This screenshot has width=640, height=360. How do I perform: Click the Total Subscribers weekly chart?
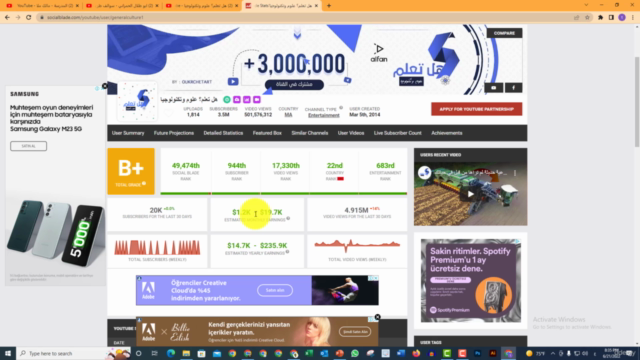click(157, 248)
